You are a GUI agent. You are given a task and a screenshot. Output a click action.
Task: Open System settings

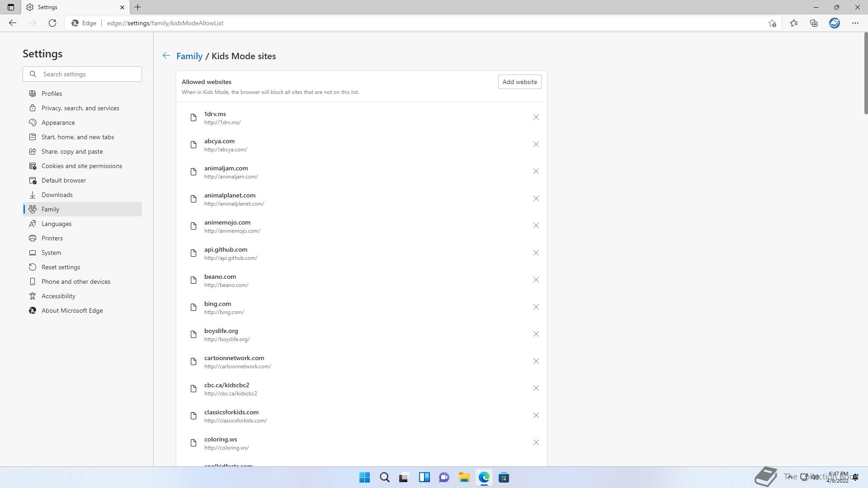pos(82,253)
